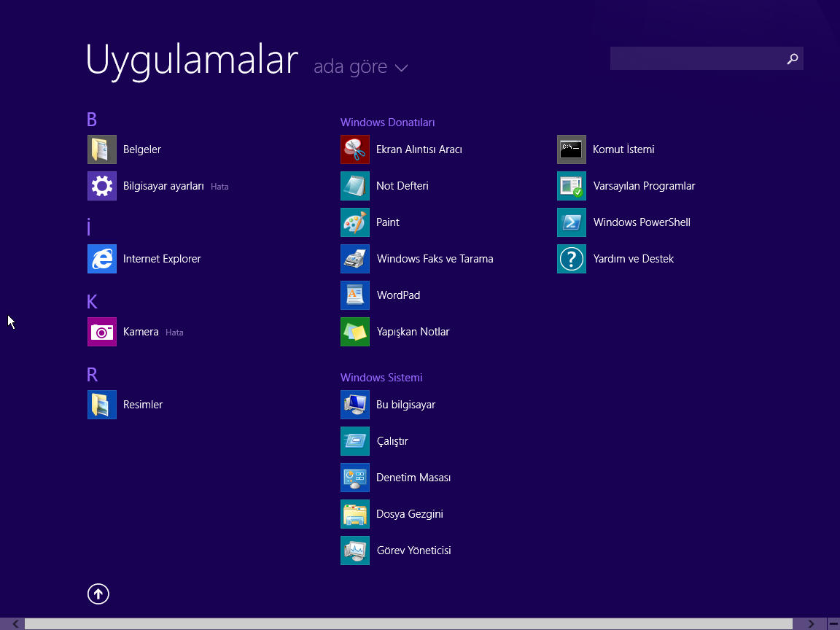Launch Internet Explorer icon

tap(102, 259)
